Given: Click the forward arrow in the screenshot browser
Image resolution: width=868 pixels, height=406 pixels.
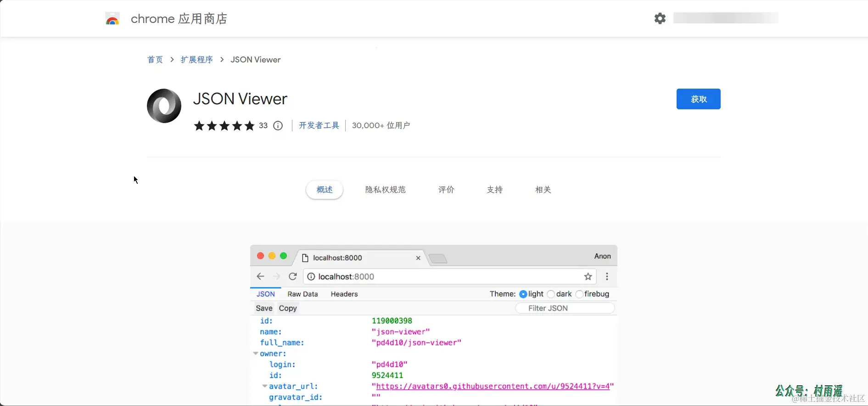Looking at the screenshot, I should 276,276.
